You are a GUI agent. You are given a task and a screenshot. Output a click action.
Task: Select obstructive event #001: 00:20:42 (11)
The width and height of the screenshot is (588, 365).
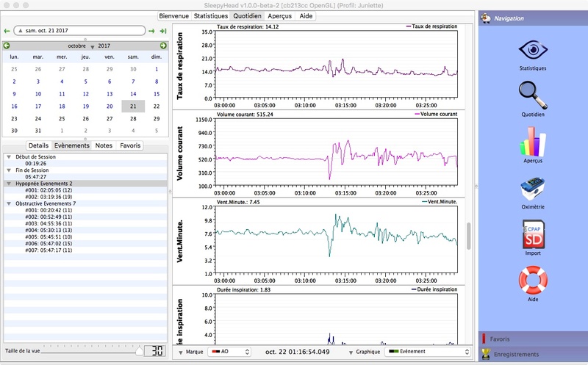pyautogui.click(x=49, y=210)
